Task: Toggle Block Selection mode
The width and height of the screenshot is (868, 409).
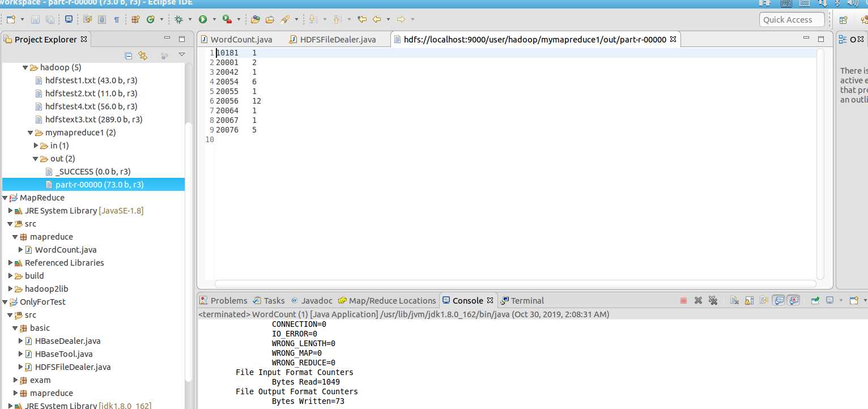Action: pos(102,19)
